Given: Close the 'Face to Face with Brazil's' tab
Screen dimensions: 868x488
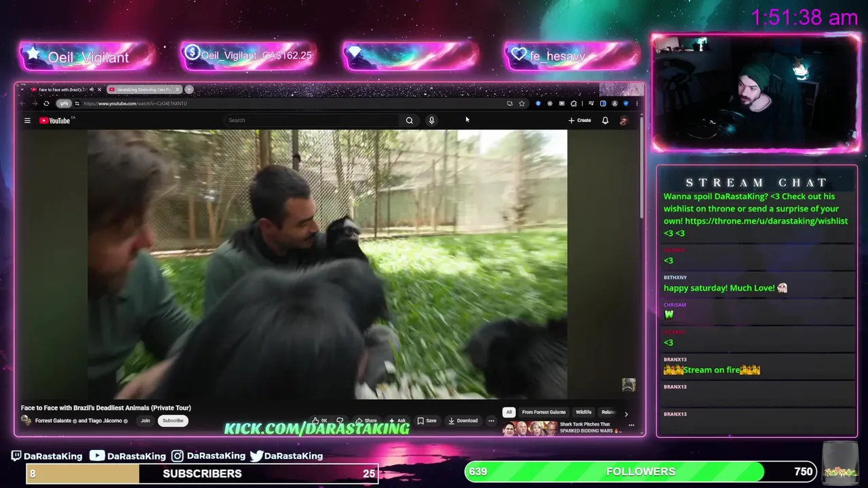Looking at the screenshot, I should 100,89.
